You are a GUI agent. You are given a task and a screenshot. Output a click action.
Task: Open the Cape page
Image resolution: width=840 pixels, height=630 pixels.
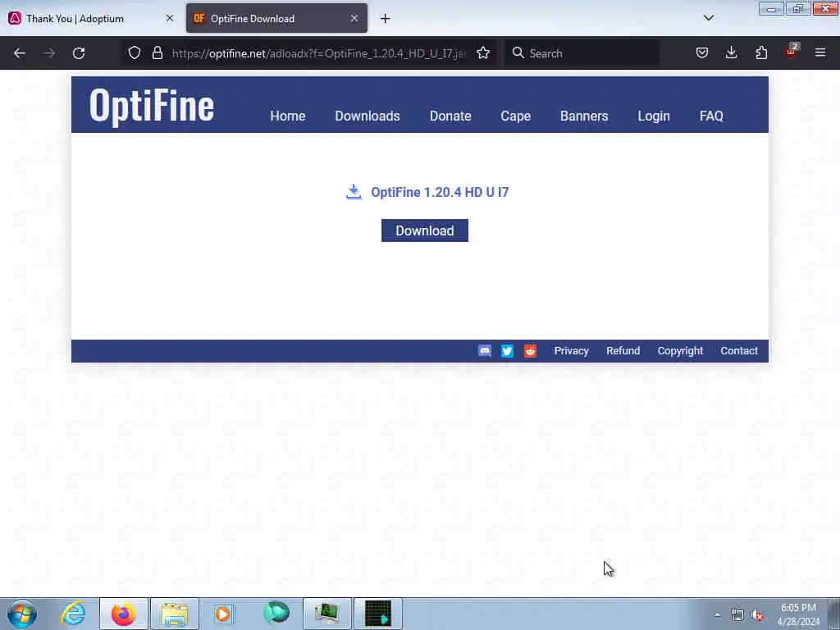click(516, 116)
